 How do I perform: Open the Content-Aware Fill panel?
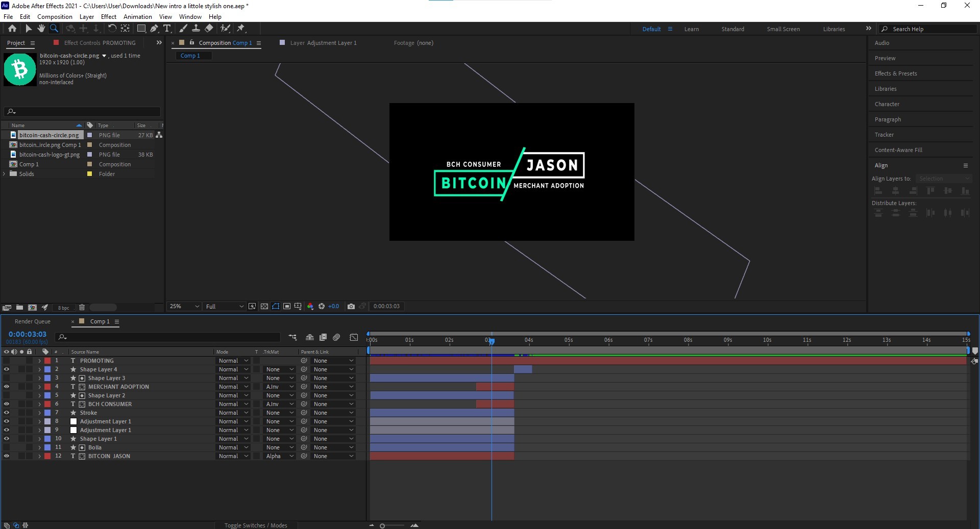pos(898,150)
